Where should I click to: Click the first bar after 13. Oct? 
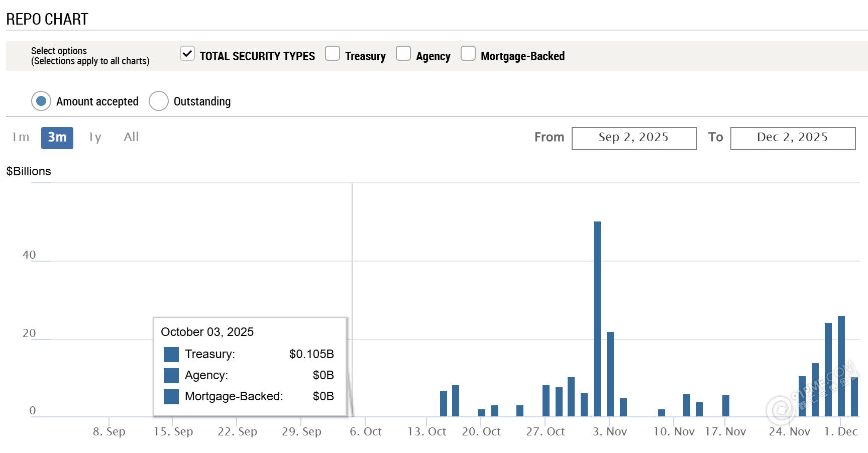click(444, 404)
